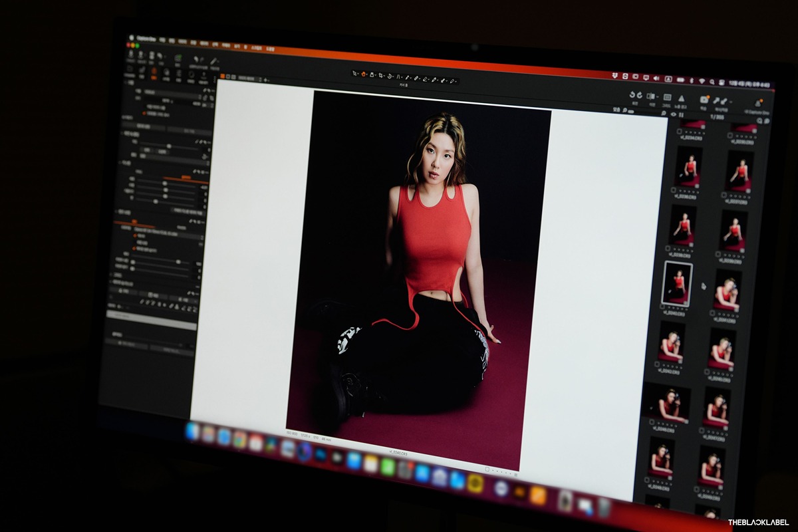Click the single-viewer layout button above the viewer
The width and height of the screenshot is (798, 532).
223,76
